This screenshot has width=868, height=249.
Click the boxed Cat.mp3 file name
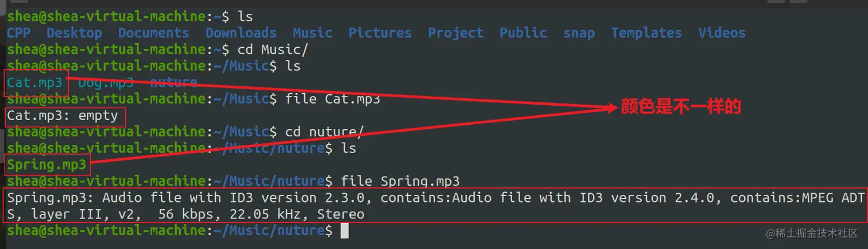(x=34, y=83)
